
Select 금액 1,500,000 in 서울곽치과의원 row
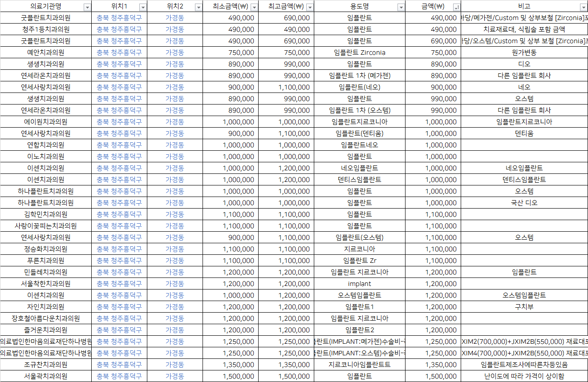[x=433, y=376]
